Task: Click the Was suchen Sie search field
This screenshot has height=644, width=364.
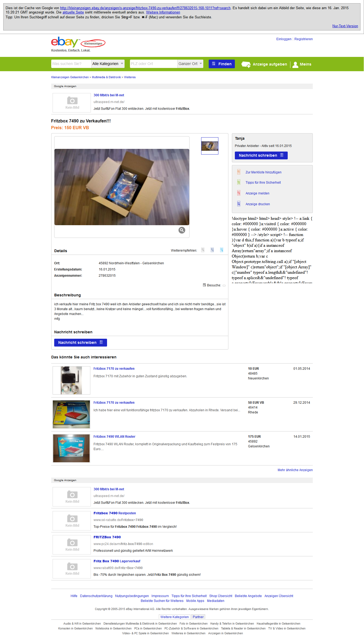Action: click(71, 64)
